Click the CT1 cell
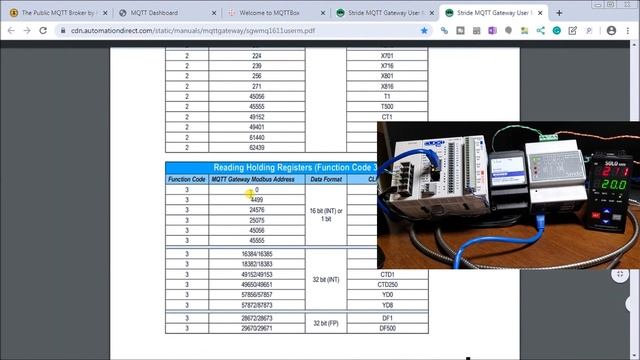 [387, 117]
